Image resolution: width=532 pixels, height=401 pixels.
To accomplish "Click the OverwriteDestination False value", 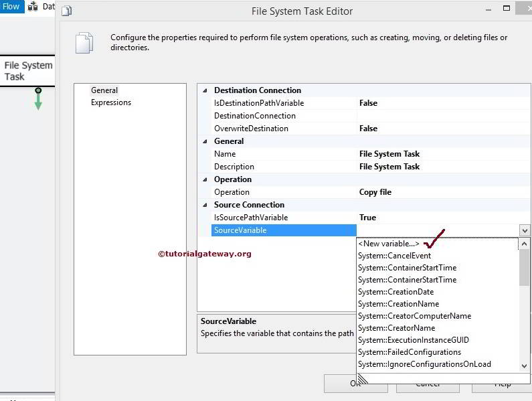I will click(x=368, y=129).
